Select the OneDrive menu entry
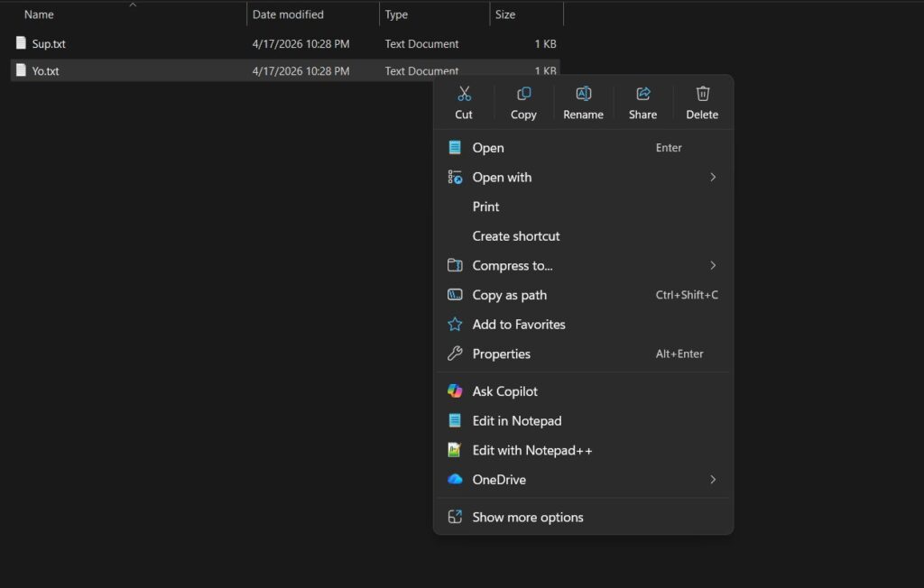 click(x=584, y=480)
